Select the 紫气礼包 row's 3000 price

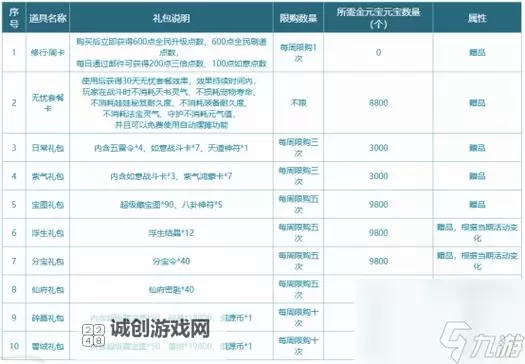click(378, 176)
